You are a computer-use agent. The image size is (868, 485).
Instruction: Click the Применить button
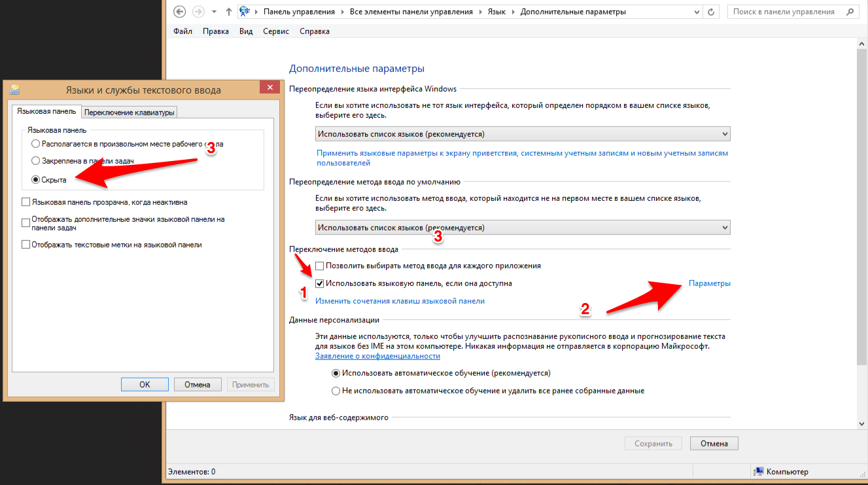coord(251,385)
